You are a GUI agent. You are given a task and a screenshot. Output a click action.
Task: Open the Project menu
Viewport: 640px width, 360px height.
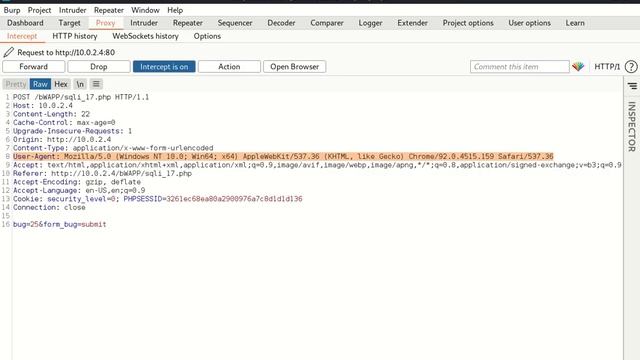(x=40, y=10)
